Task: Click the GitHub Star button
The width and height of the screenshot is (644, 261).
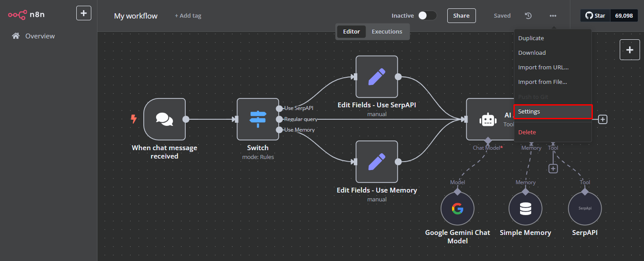Action: point(595,15)
